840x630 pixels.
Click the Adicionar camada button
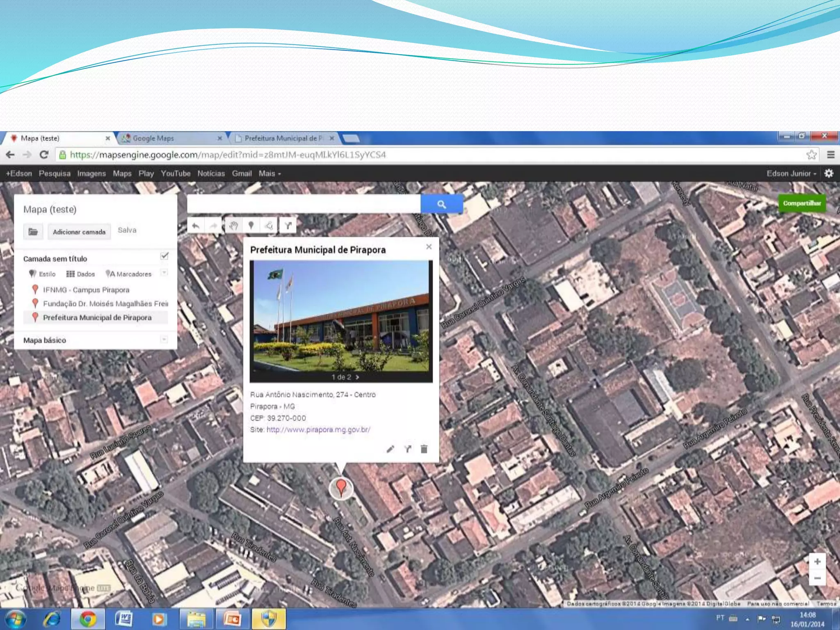(x=79, y=232)
